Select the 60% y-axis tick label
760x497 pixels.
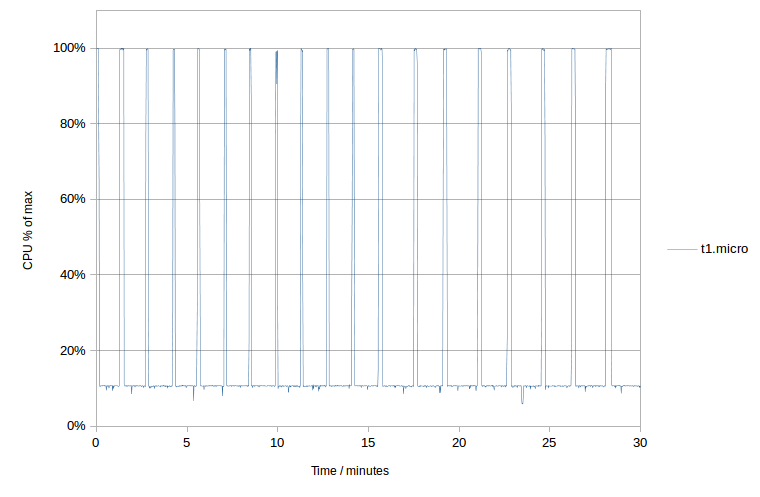coord(71,199)
